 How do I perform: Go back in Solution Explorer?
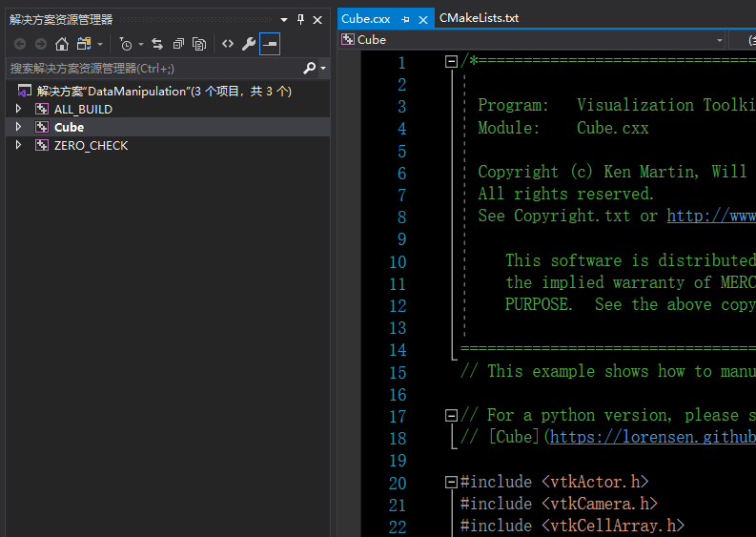(x=20, y=45)
